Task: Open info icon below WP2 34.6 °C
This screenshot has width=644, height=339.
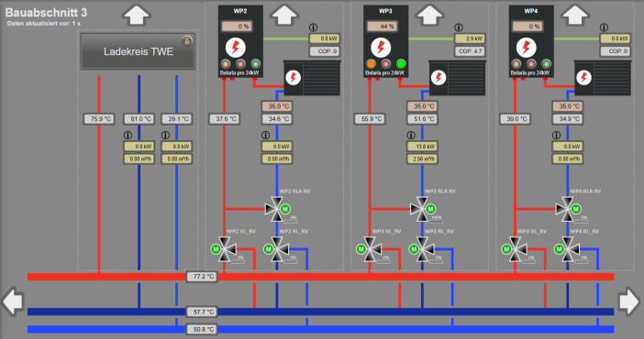Action: 266,135
